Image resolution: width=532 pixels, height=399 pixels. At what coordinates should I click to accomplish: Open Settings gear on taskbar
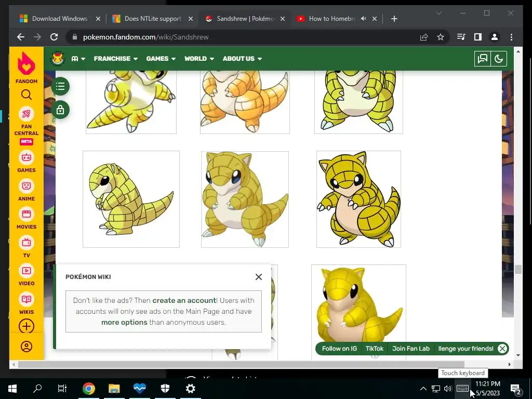coord(190,389)
